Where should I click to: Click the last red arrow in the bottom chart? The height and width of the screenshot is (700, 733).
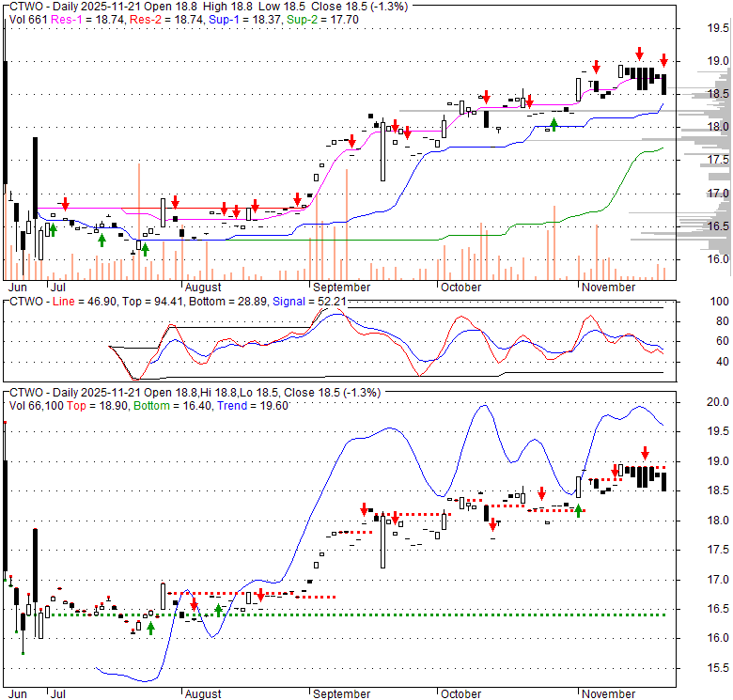click(645, 453)
